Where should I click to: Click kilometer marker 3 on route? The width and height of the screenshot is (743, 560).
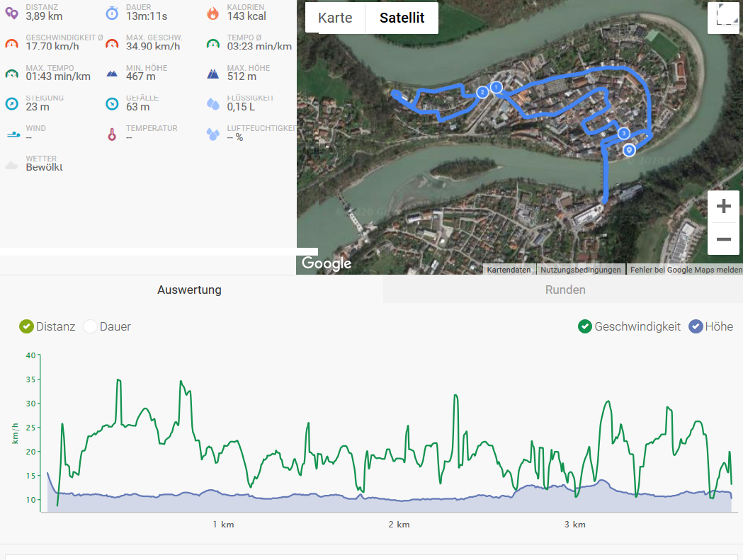(x=623, y=134)
